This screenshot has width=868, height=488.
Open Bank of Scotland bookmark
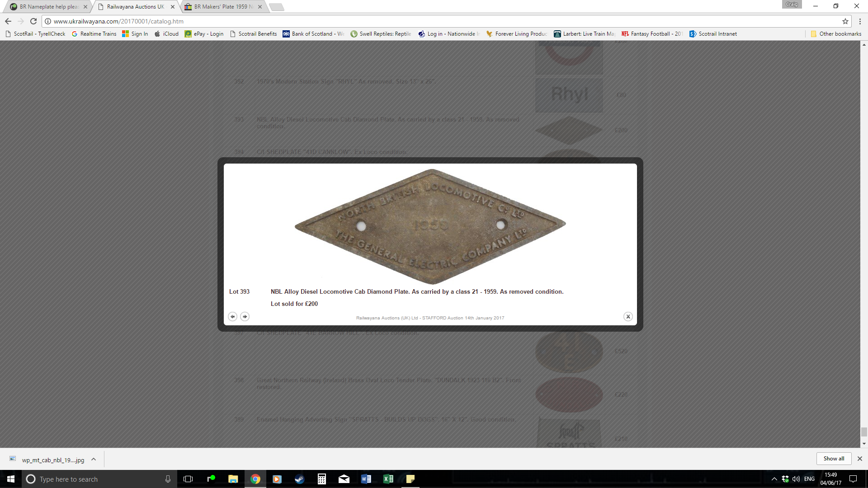313,34
